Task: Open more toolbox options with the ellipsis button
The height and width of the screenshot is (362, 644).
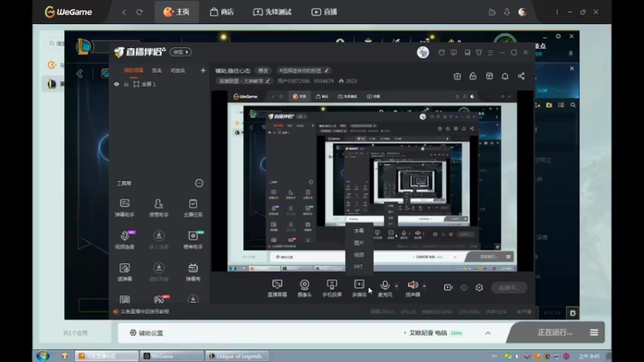Action: click(x=199, y=183)
